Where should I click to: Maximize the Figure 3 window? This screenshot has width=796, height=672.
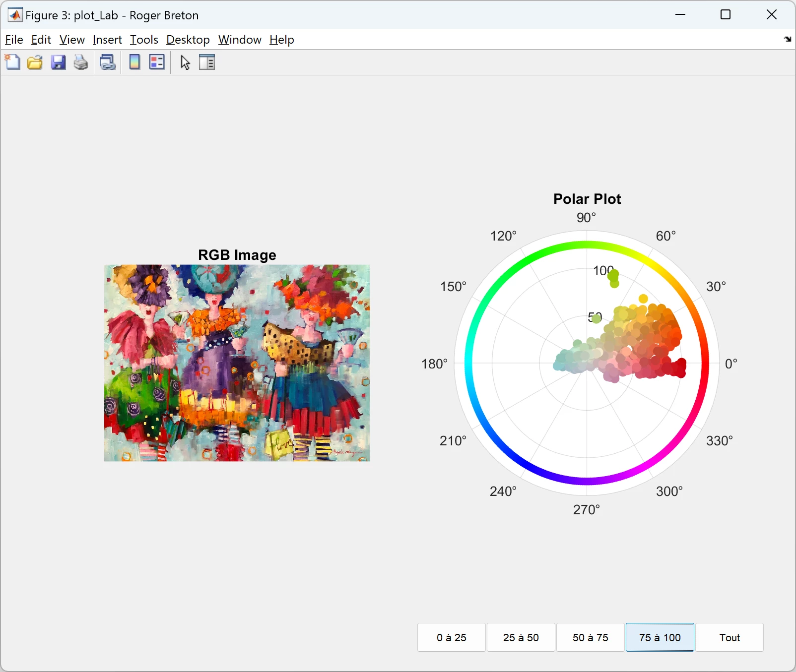point(726,15)
